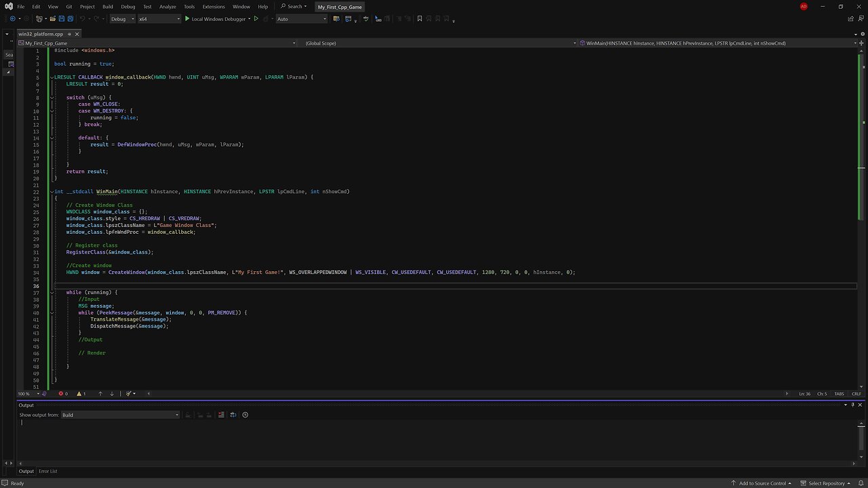Image resolution: width=868 pixels, height=488 pixels.
Task: Collapse the WinMain function at line 22
Action: pyautogui.click(x=52, y=192)
